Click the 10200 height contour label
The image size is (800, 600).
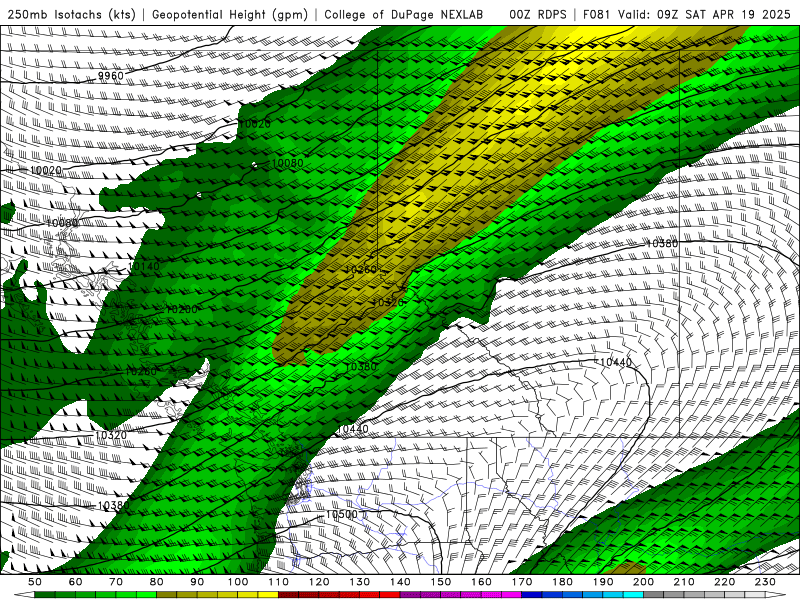pos(182,309)
